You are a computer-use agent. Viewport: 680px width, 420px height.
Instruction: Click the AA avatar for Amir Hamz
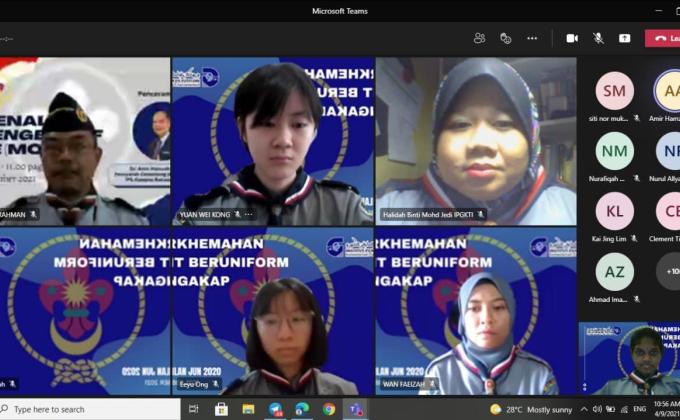668,91
